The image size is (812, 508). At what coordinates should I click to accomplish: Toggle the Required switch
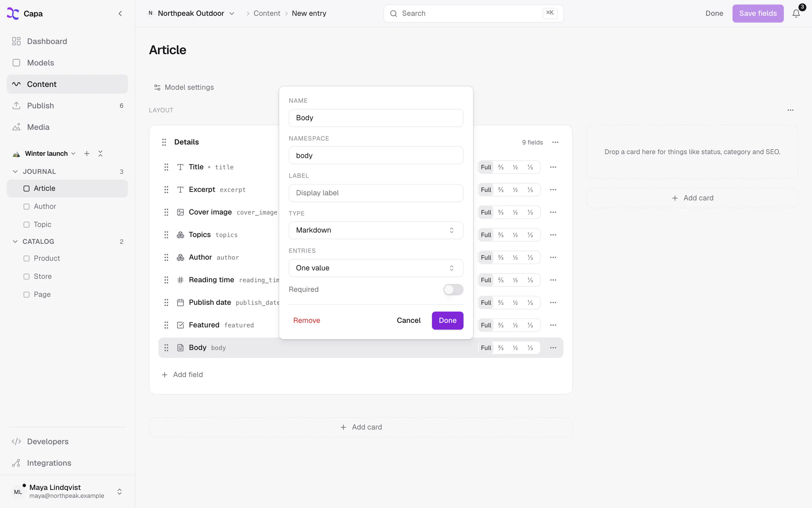pos(453,289)
